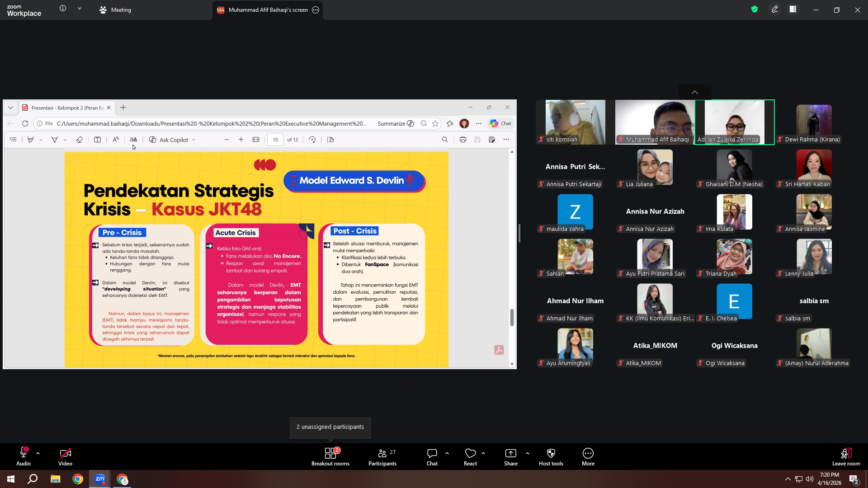Click the Share screen button
The image size is (868, 488).
[x=511, y=456]
